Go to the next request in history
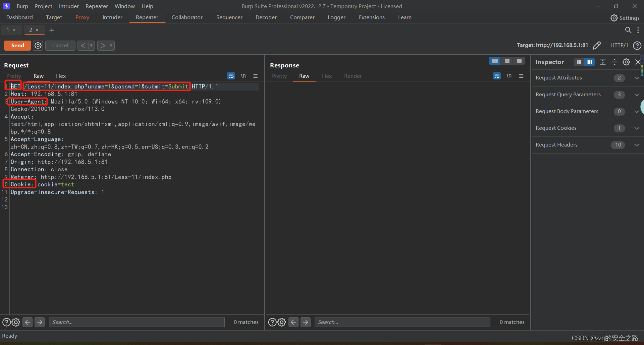The height and width of the screenshot is (345, 644). point(103,46)
